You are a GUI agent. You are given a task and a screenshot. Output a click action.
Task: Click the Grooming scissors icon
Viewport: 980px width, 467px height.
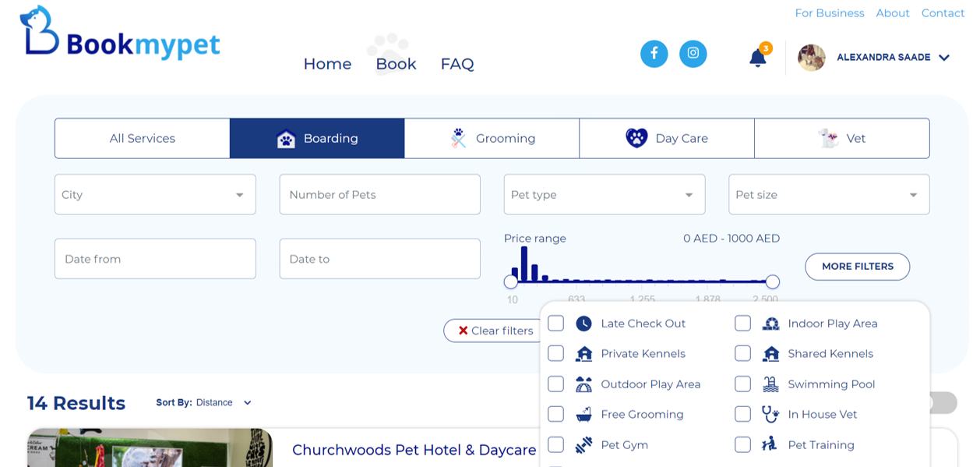point(459,139)
